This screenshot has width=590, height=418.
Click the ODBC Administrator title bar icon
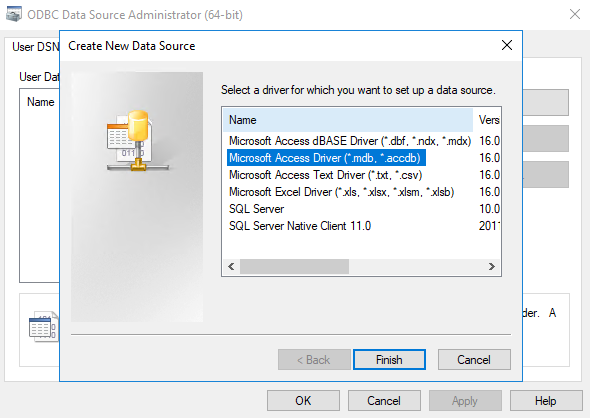[x=14, y=14]
